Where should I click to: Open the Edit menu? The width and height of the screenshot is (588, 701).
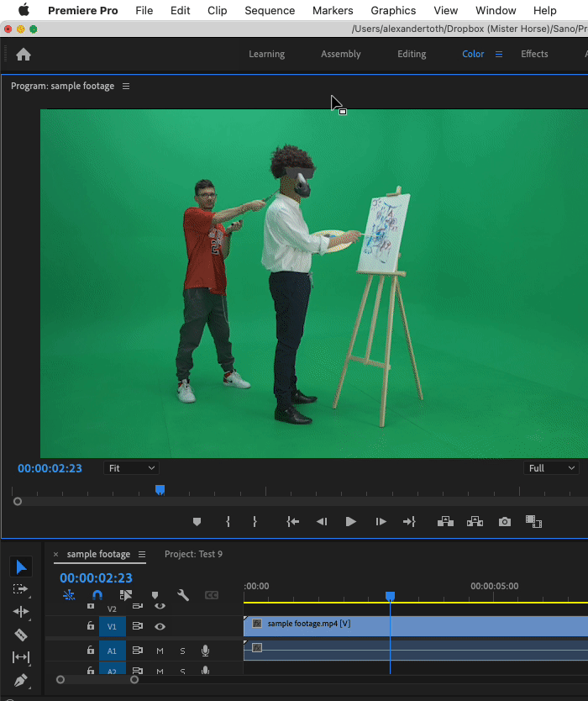(180, 10)
